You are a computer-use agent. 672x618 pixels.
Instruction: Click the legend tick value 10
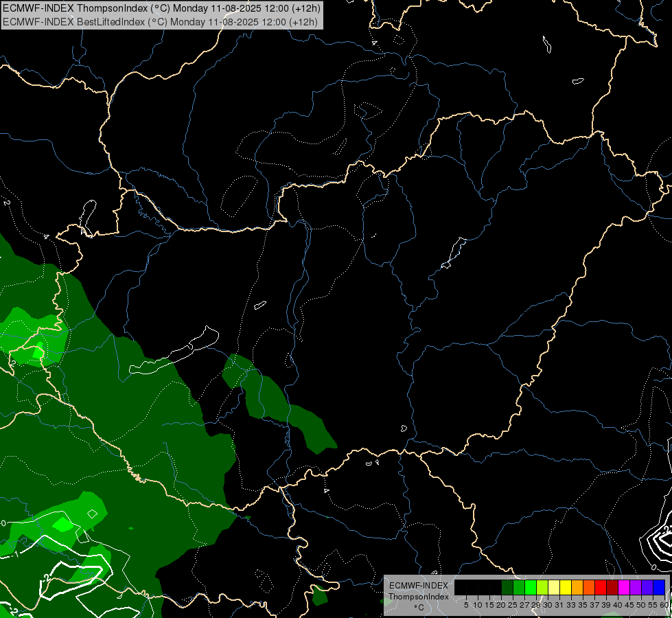pyautogui.click(x=478, y=605)
